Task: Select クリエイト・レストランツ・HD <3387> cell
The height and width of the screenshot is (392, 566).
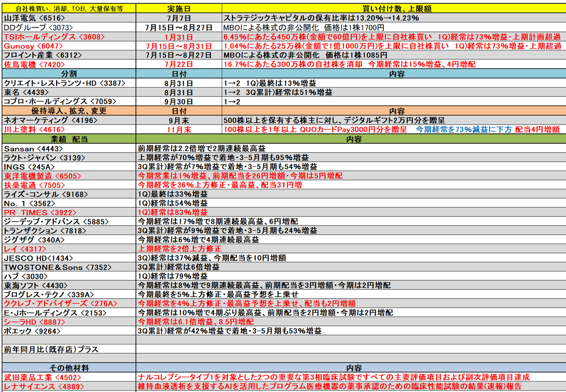Action: coord(69,83)
